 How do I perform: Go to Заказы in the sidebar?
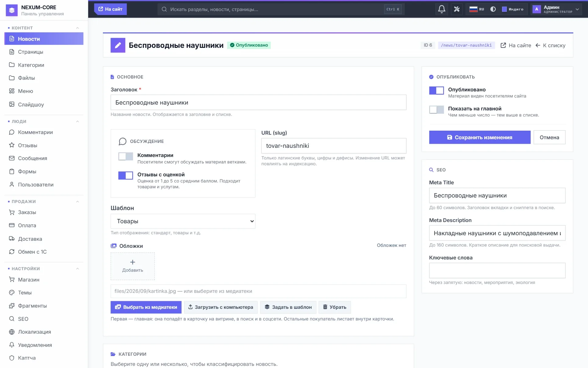(x=44, y=212)
